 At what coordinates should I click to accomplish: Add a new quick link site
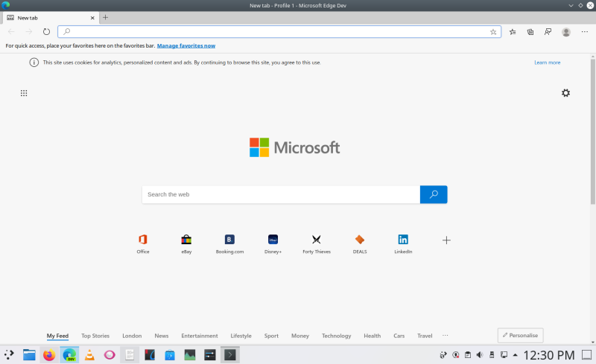[446, 240]
